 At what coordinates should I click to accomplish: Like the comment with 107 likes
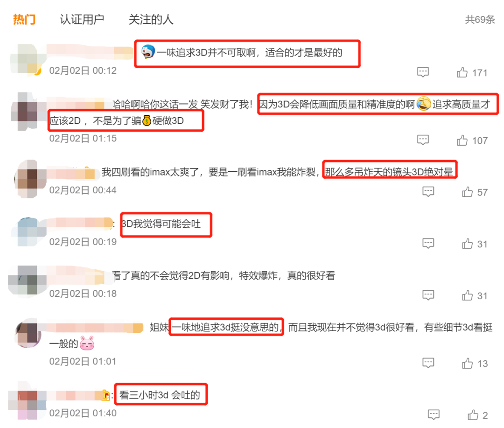[462, 140]
